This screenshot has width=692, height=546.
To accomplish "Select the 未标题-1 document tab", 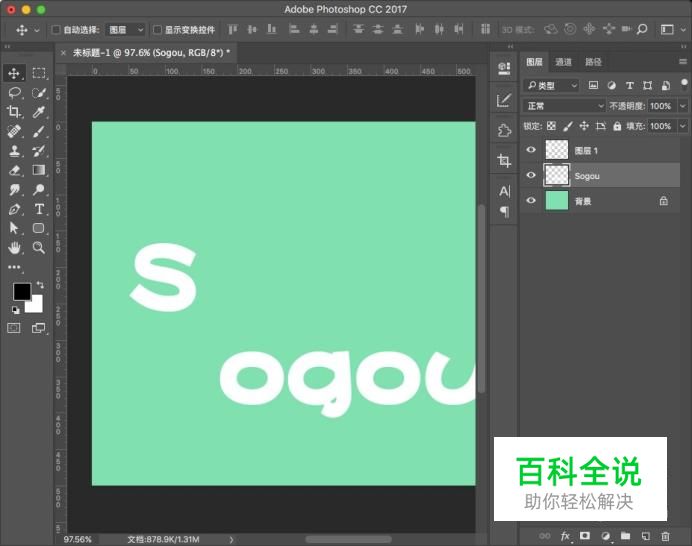I will coord(151,53).
